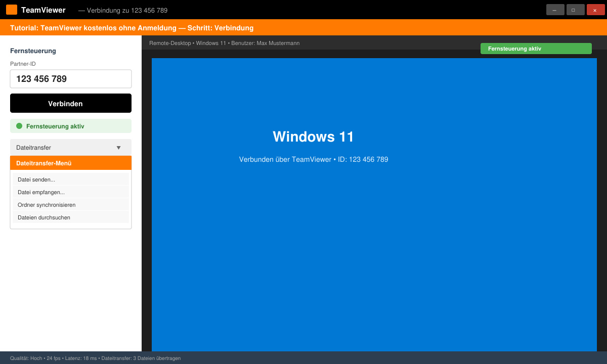Click the green status dot in sidebar
Viewport: 607px width, 364px height.
tap(19, 126)
